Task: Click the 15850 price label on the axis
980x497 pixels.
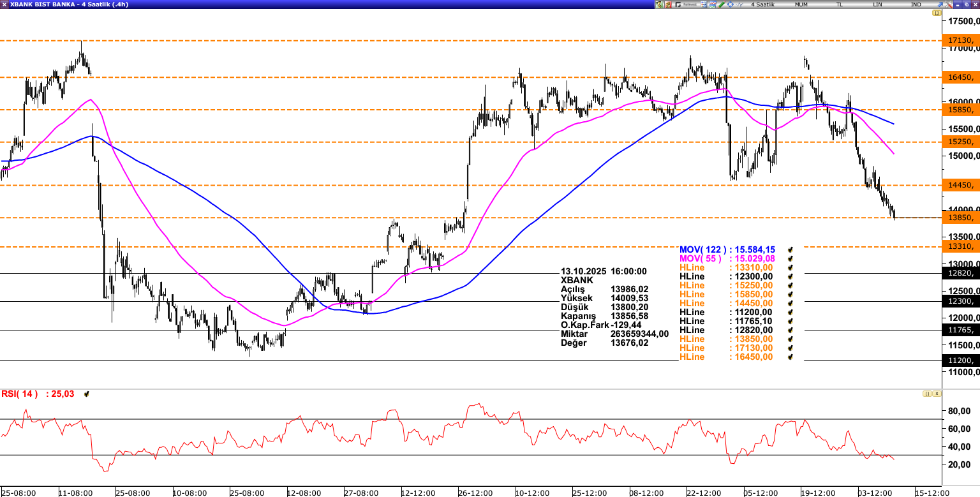Action: pos(960,110)
